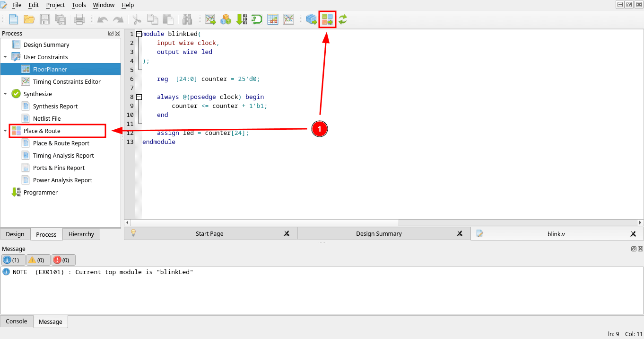
Task: Click the green loop analyzer toolbar icon
Action: coord(257,19)
